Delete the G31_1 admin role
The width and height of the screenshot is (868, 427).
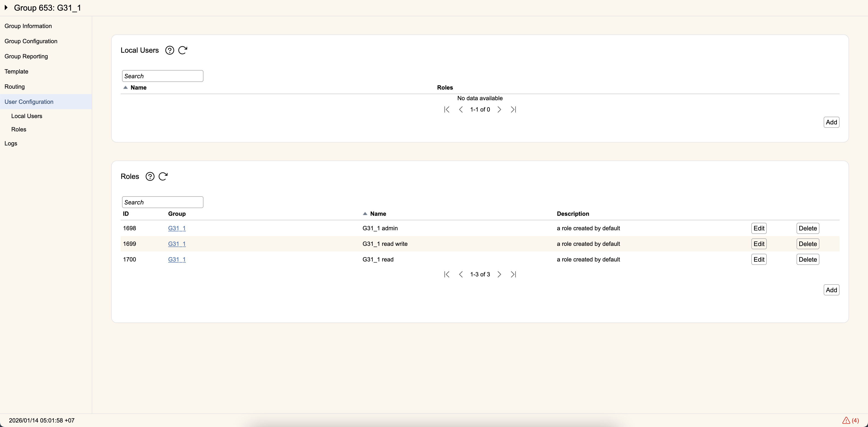tap(808, 228)
